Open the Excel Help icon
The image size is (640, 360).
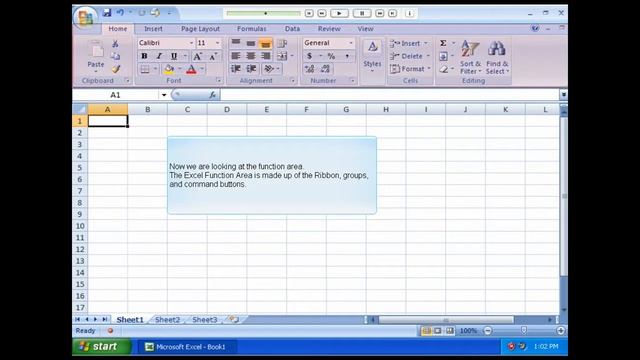click(535, 29)
